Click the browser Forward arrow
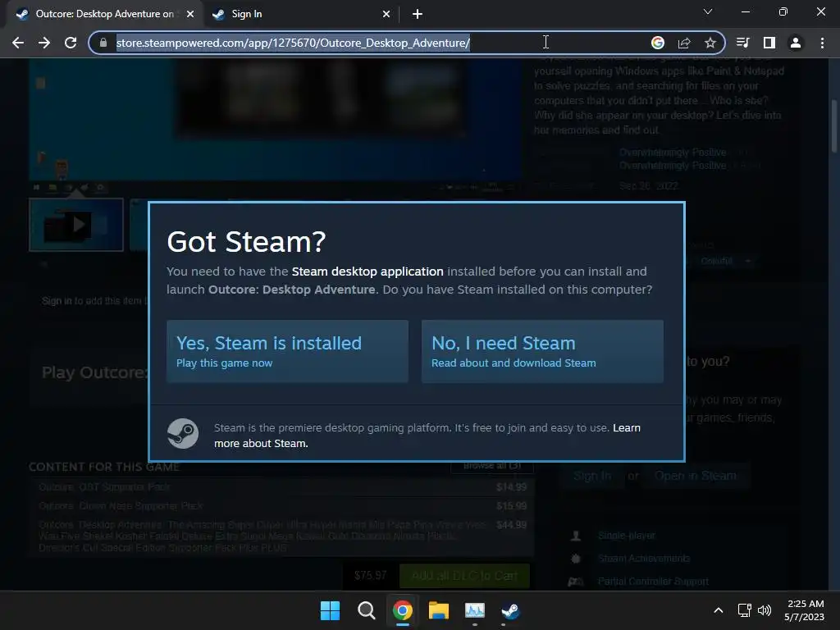 [x=44, y=43]
